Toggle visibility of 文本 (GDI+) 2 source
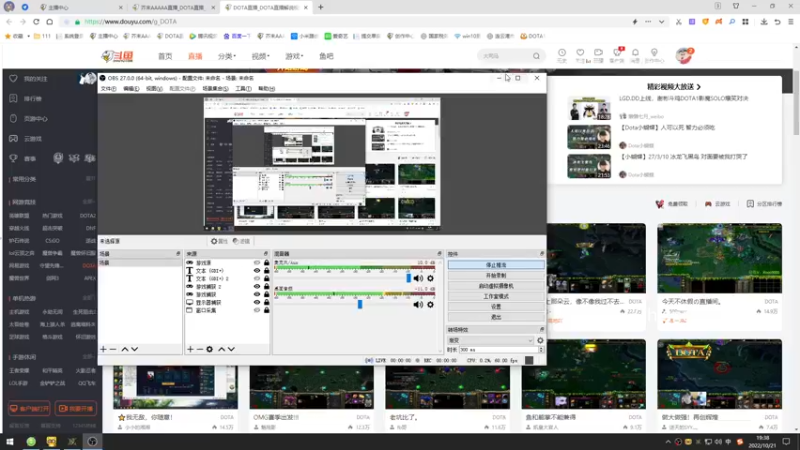 257,279
